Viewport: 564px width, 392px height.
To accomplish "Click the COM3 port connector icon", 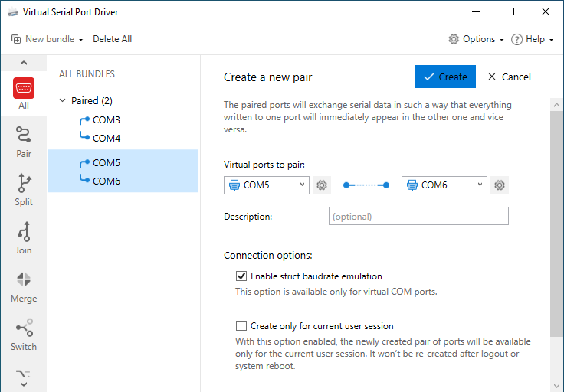I will [x=84, y=120].
